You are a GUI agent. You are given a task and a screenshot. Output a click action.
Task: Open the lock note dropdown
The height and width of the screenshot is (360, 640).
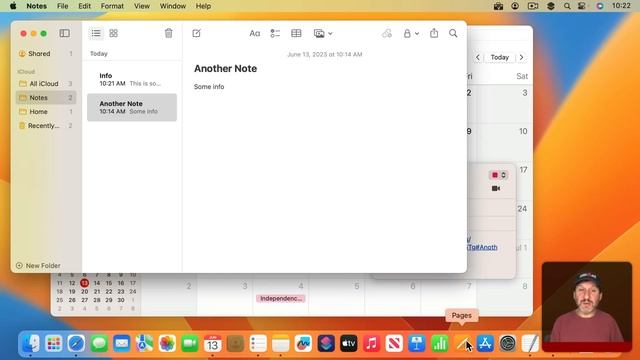pyautogui.click(x=411, y=33)
